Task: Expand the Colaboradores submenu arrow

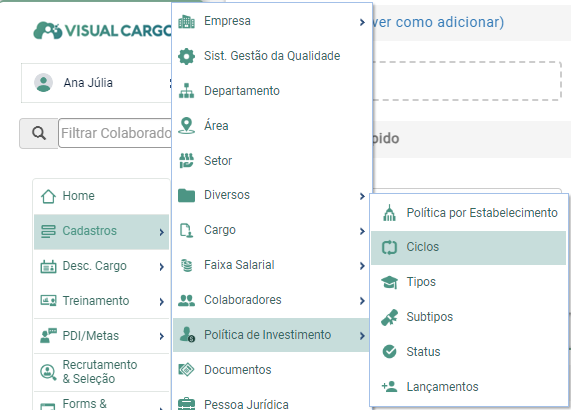Action: point(362,301)
